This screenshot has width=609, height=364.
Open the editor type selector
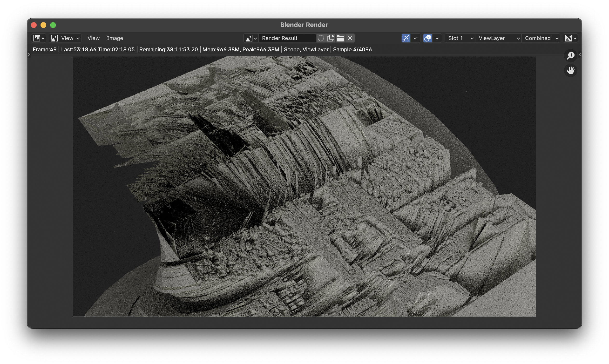[39, 38]
